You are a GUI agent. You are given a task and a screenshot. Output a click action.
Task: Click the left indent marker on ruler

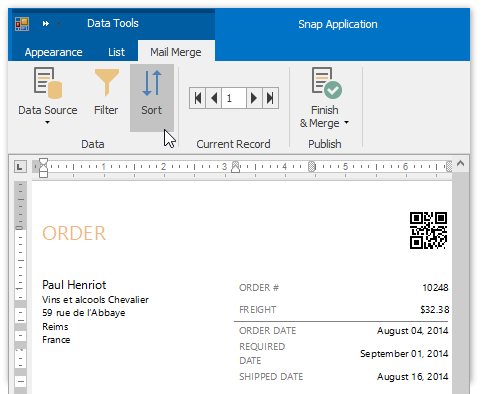[x=43, y=168]
